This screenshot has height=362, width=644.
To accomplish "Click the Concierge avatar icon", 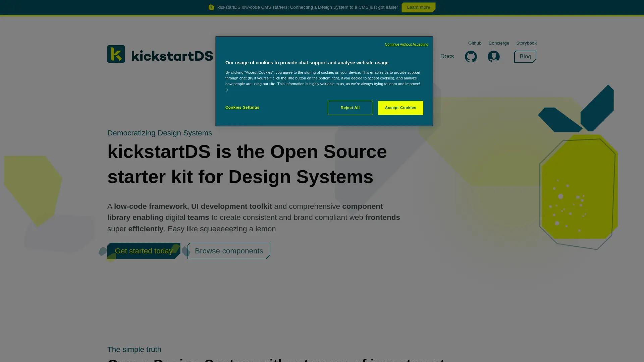I will pyautogui.click(x=493, y=57).
